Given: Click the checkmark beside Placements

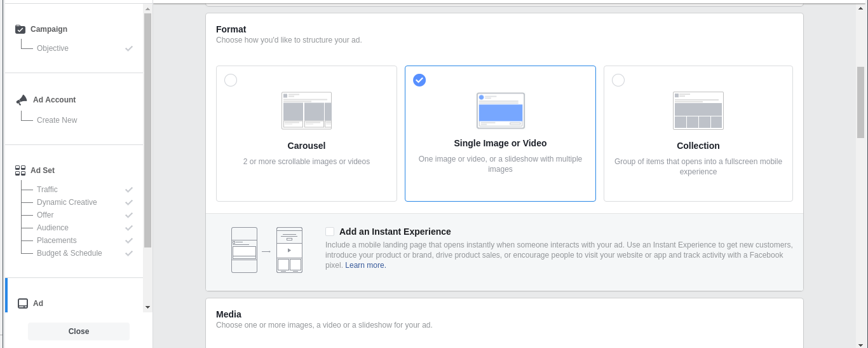Looking at the screenshot, I should (x=129, y=240).
